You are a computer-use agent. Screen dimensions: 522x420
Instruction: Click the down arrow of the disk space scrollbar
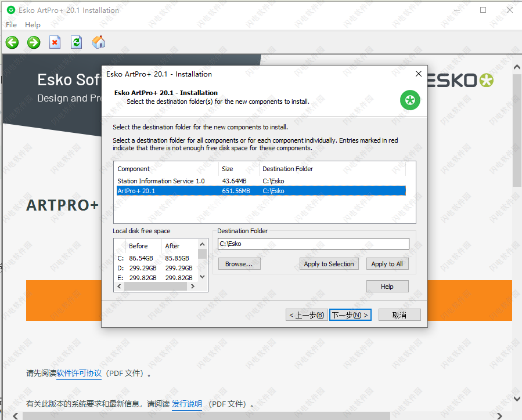tap(203, 277)
